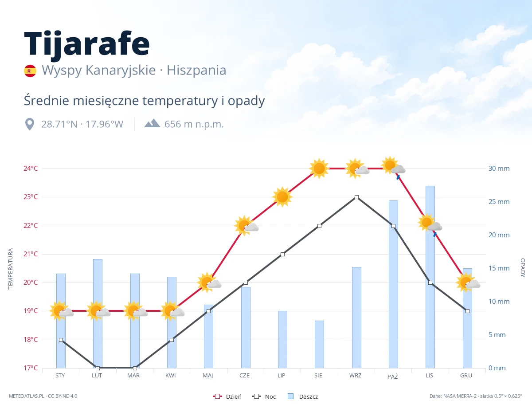This screenshot has height=408, width=532.
Task: Click the October rainfall bar
Action: tap(393, 284)
